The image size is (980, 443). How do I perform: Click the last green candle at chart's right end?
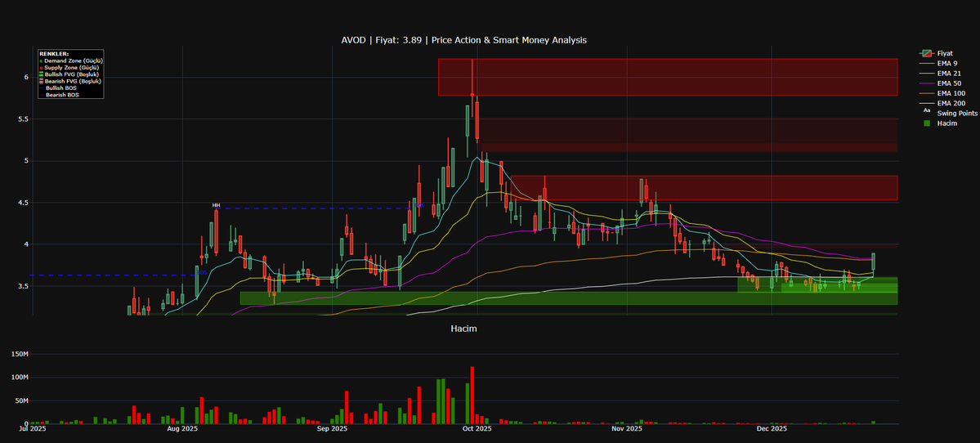click(873, 262)
